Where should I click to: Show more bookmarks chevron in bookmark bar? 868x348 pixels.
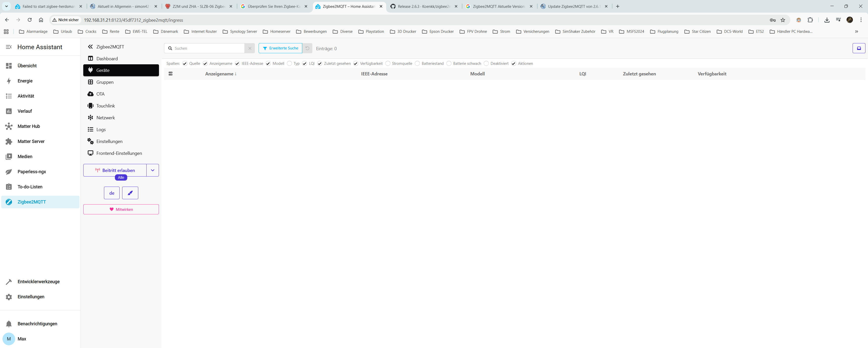pos(856,32)
